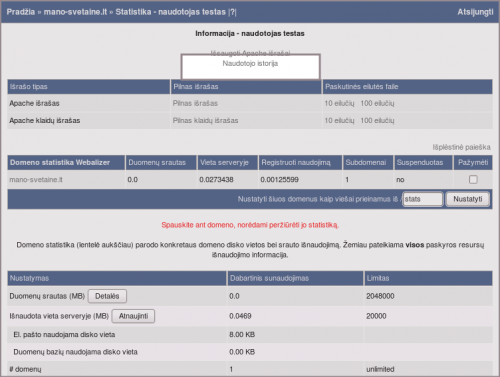
Task: Open Išplėstinė paieška link
Action: pyautogui.click(x=462, y=147)
